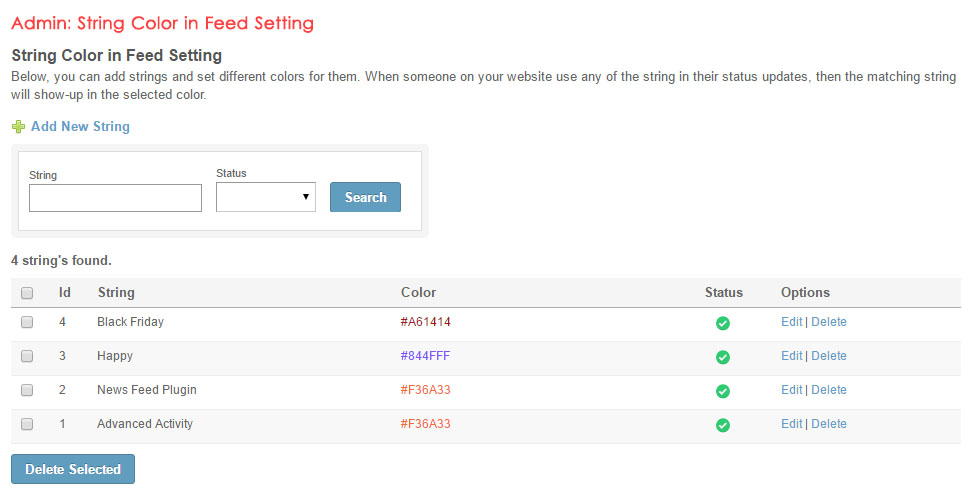Toggle status icon for News Feed Plugin
972x495 pixels.
[x=723, y=391]
